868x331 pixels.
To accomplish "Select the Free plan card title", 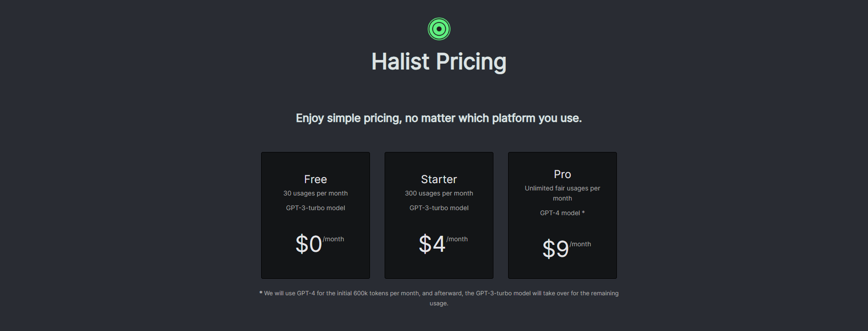I will (316, 179).
